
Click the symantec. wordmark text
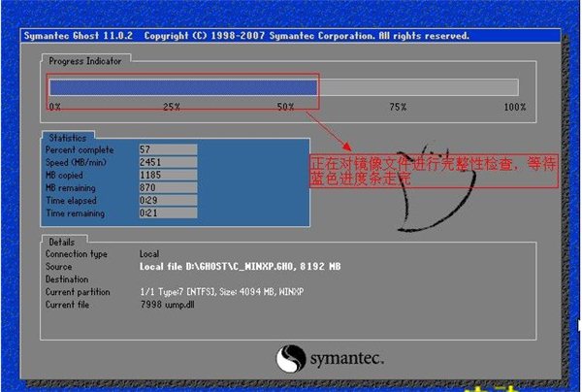pos(346,359)
